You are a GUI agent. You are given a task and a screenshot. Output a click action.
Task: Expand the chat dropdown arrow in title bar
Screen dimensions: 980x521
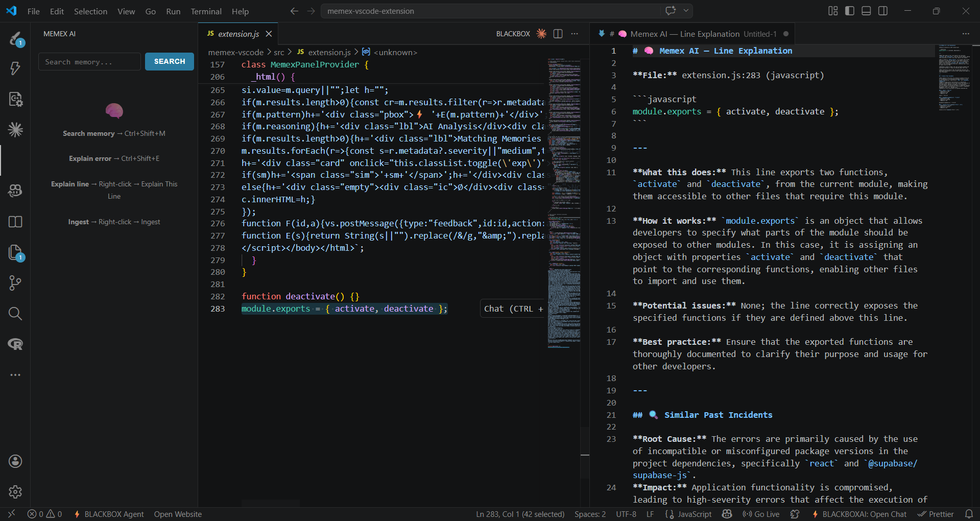click(686, 11)
